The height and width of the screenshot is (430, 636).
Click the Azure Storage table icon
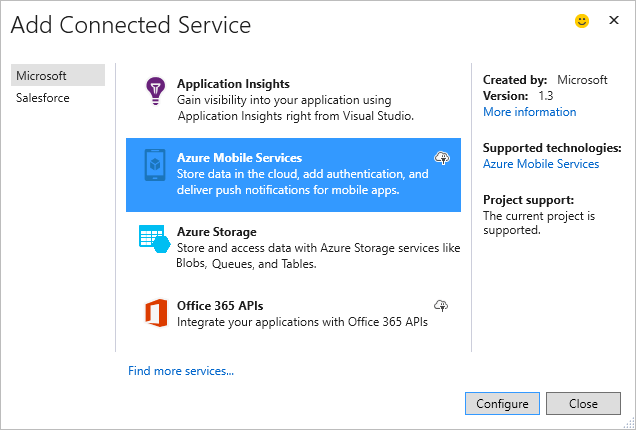click(153, 240)
